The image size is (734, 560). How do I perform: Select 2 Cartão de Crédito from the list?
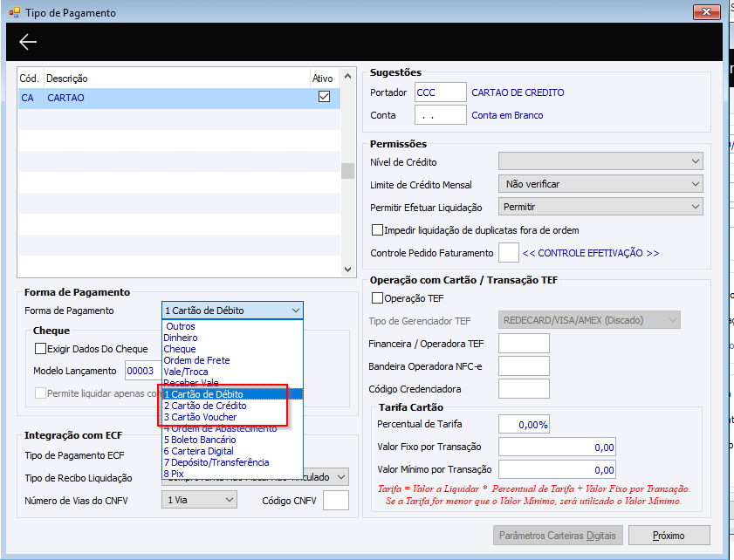(205, 406)
